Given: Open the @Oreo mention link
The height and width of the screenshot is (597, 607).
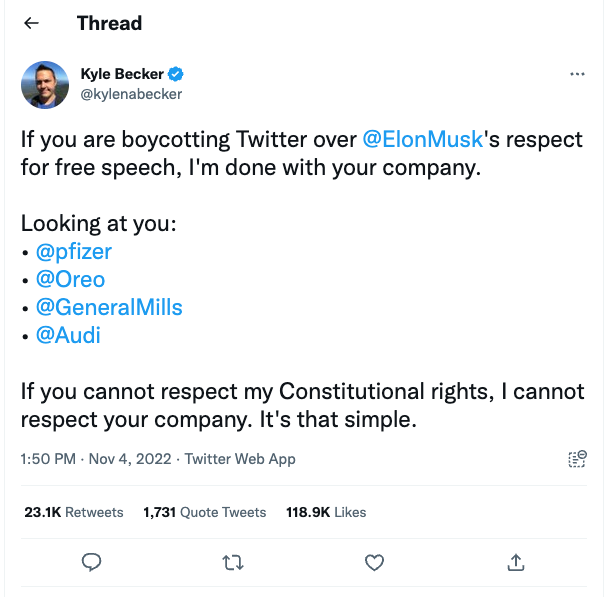Looking at the screenshot, I should 70,279.
